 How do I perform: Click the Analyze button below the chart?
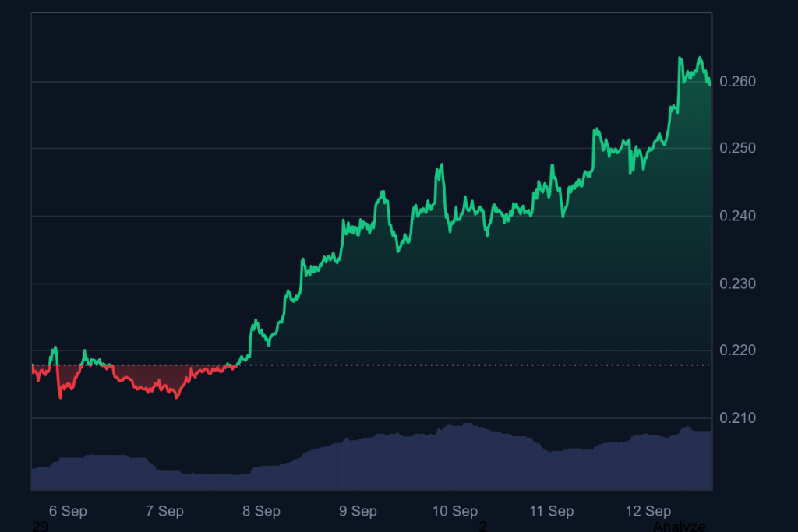[x=679, y=527]
